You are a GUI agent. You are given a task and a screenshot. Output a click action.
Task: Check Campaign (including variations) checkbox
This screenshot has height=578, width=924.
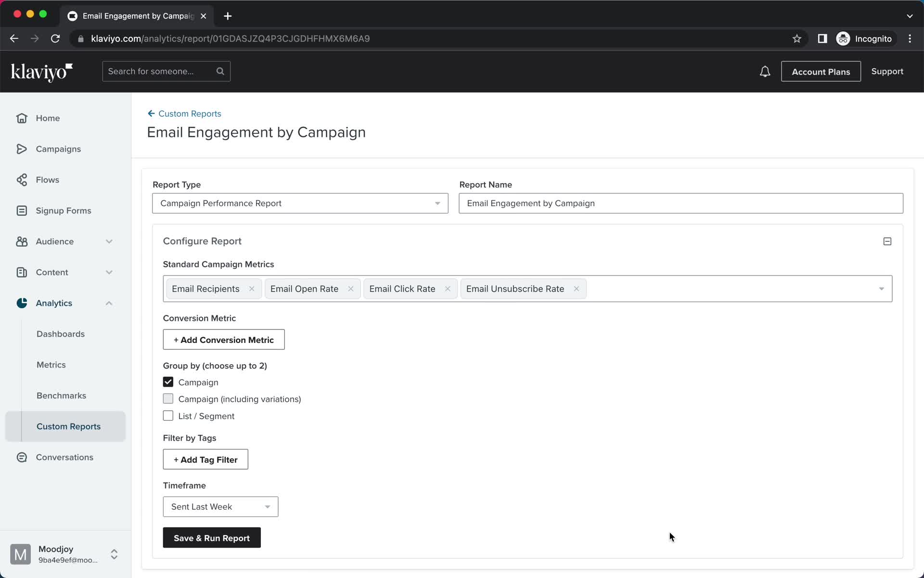click(x=168, y=399)
